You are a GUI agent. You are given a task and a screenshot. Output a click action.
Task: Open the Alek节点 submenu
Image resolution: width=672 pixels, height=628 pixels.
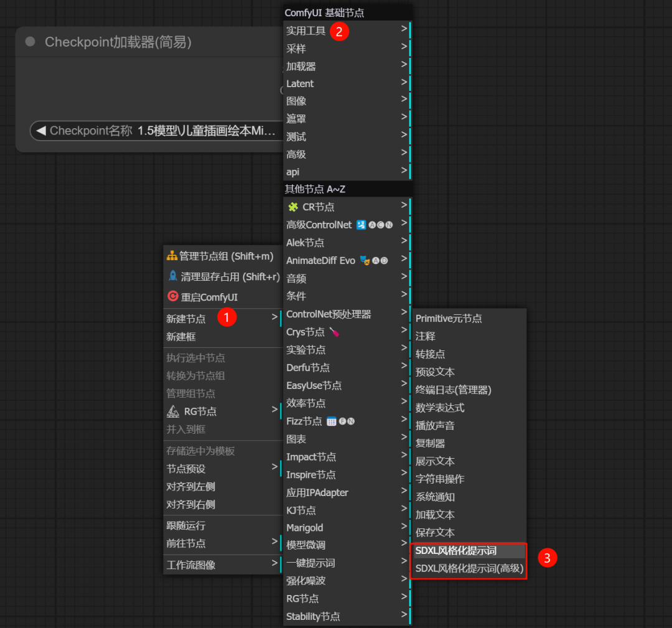pos(347,243)
